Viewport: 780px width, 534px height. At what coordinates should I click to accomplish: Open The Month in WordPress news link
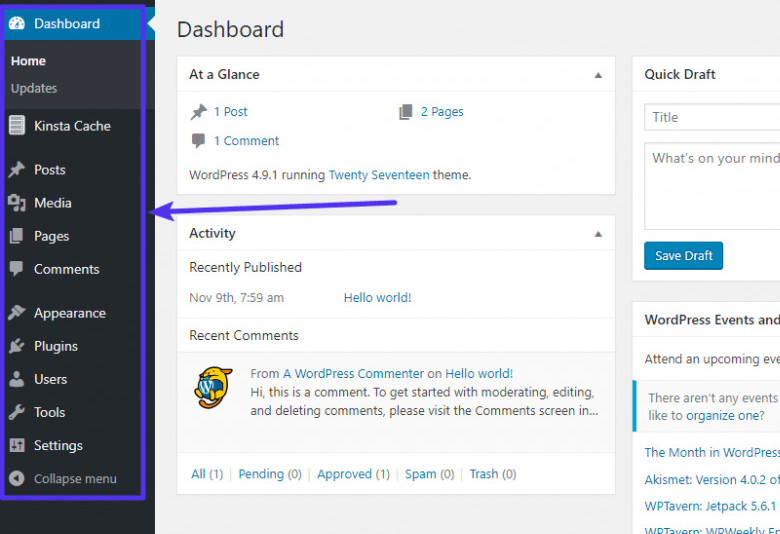click(x=712, y=452)
